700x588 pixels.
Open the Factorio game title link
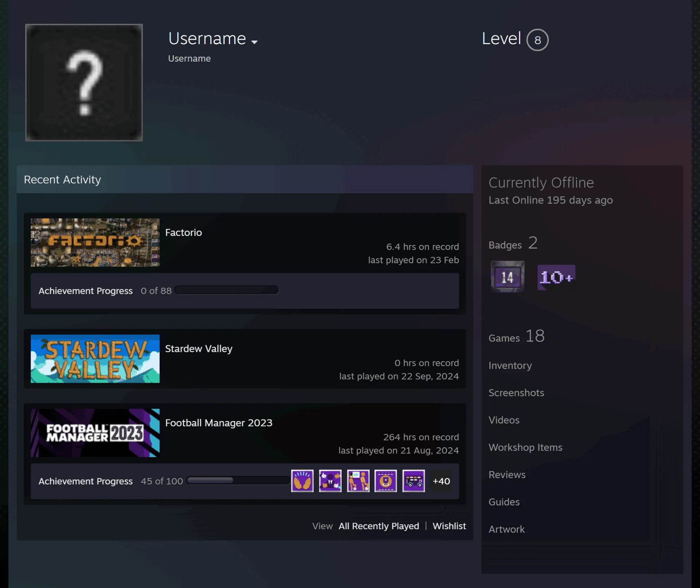pyautogui.click(x=183, y=233)
